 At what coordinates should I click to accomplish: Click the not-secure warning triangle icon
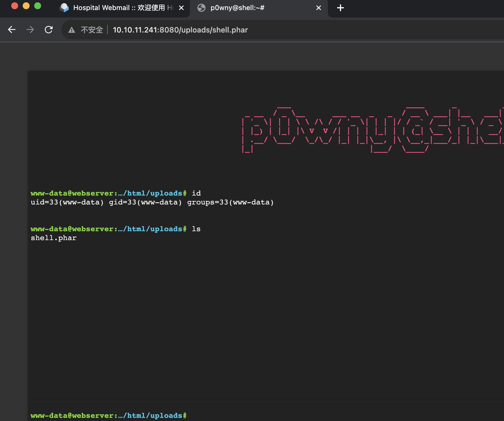click(x=72, y=30)
